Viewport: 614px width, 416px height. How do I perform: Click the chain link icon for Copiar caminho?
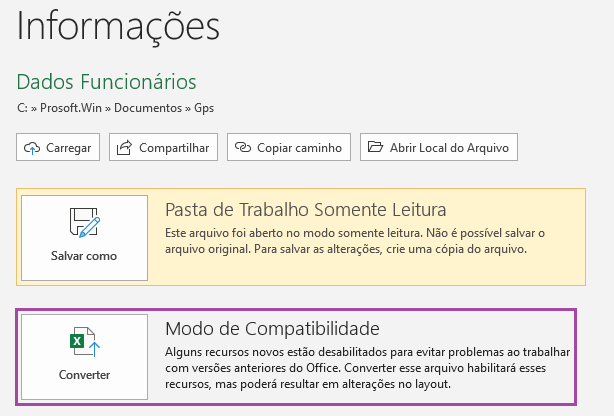tap(242, 147)
